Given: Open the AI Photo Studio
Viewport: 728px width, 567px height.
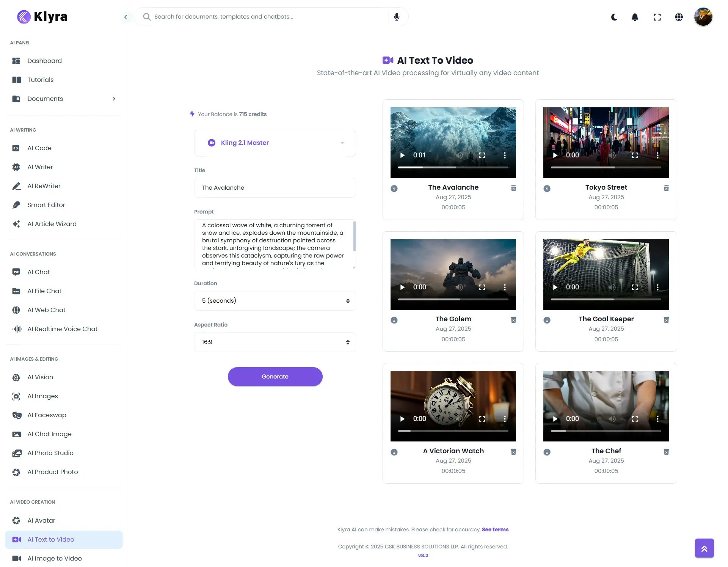Looking at the screenshot, I should pos(50,453).
